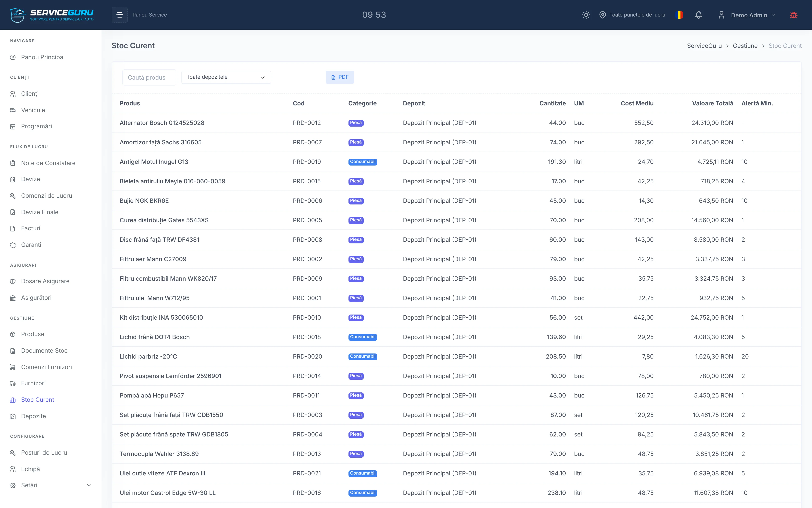Click the Documente Stoc file icon
The image size is (812, 508).
coord(13,351)
